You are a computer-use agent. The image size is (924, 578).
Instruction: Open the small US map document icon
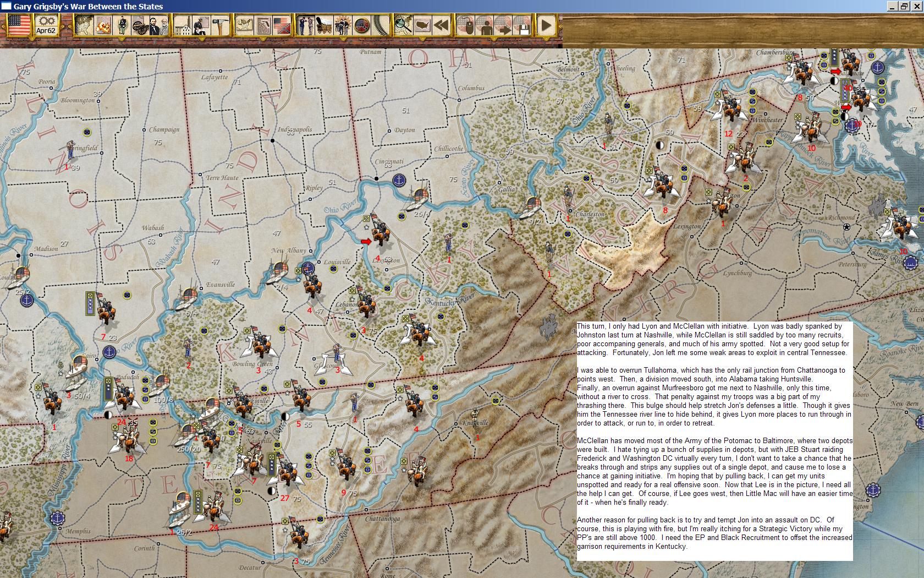click(x=244, y=25)
